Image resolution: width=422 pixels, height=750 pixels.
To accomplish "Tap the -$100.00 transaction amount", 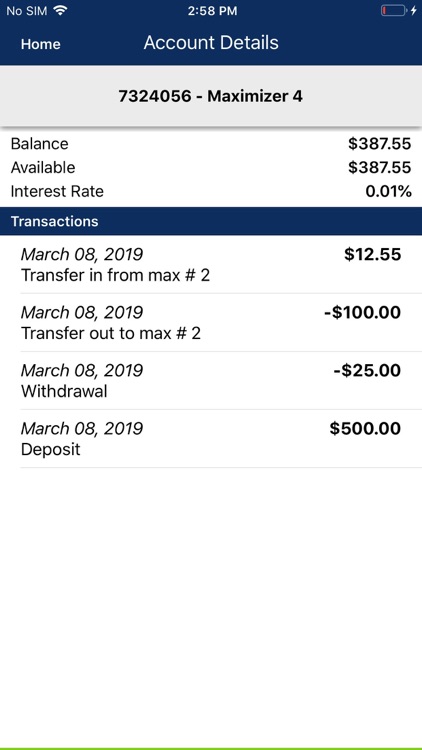I will [x=363, y=313].
